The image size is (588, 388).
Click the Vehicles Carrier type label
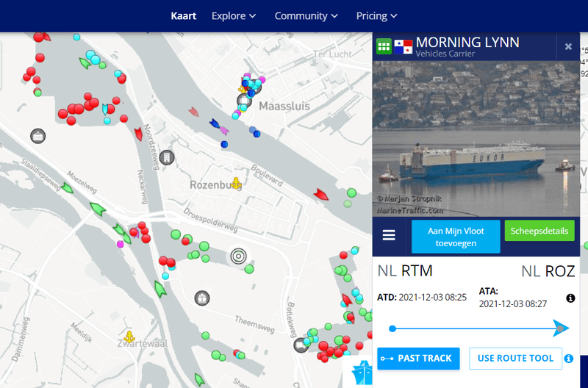(x=445, y=54)
